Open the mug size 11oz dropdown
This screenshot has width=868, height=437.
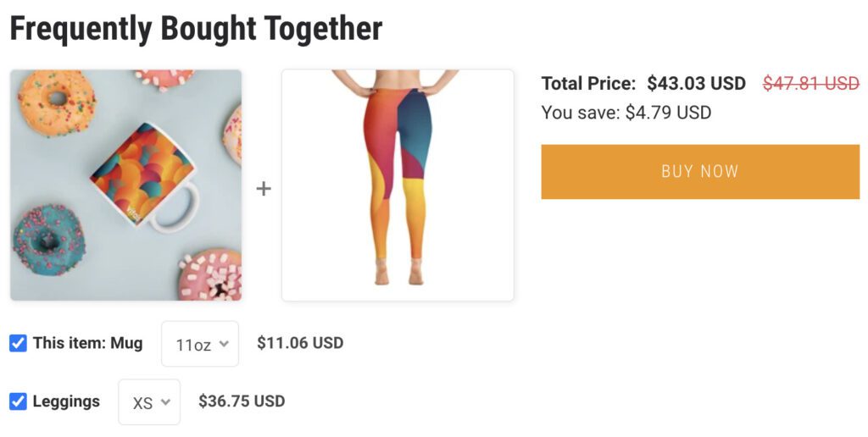(200, 344)
